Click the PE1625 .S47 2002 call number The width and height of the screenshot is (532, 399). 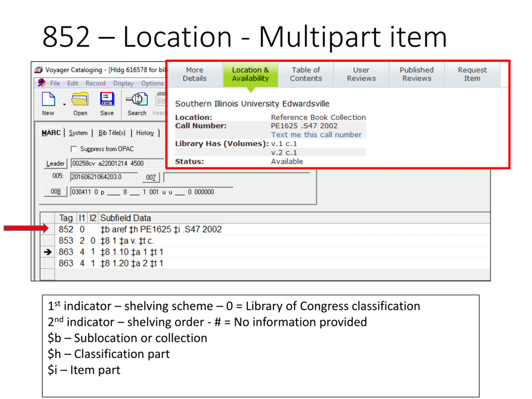304,126
